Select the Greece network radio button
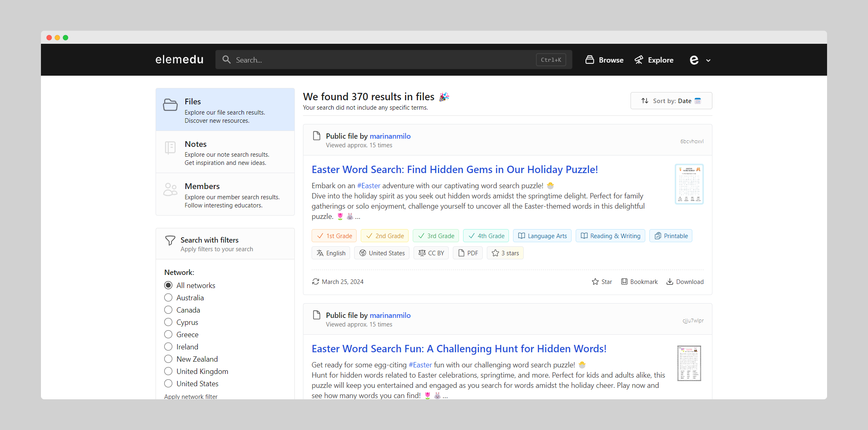The height and width of the screenshot is (430, 868). [x=168, y=334]
